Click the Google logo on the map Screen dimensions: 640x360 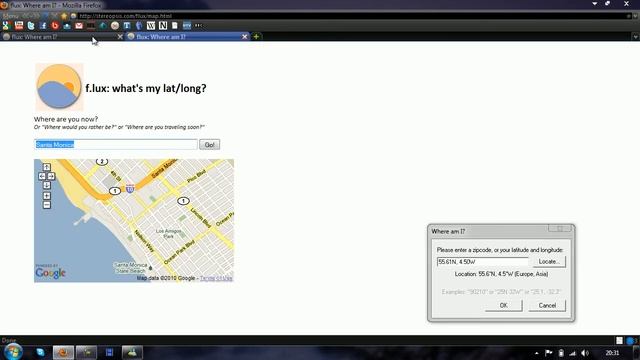[50, 273]
